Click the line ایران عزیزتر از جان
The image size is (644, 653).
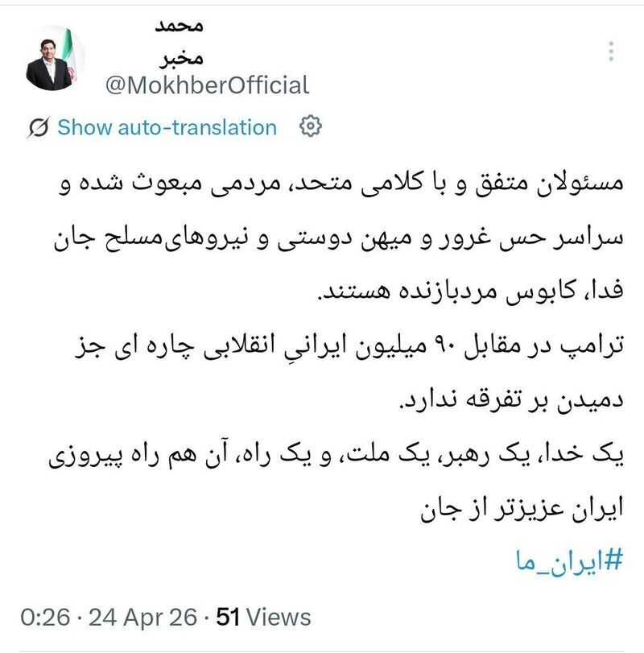click(x=522, y=509)
